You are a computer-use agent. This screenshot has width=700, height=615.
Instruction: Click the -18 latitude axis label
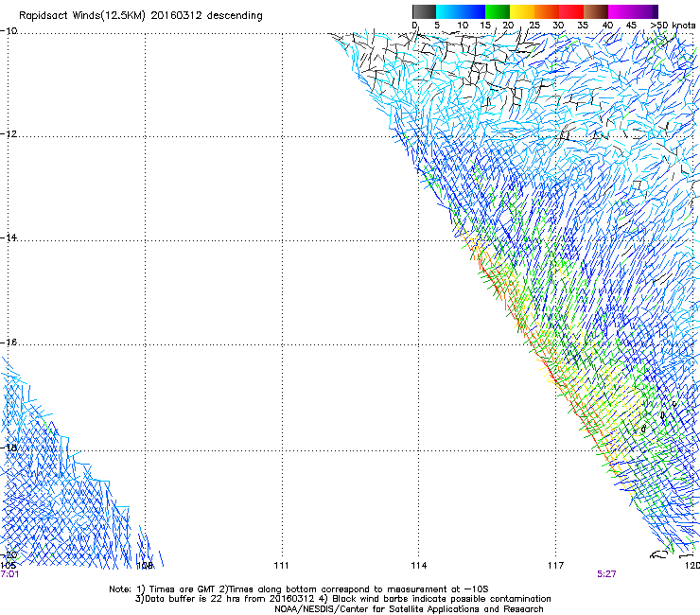click(9, 448)
